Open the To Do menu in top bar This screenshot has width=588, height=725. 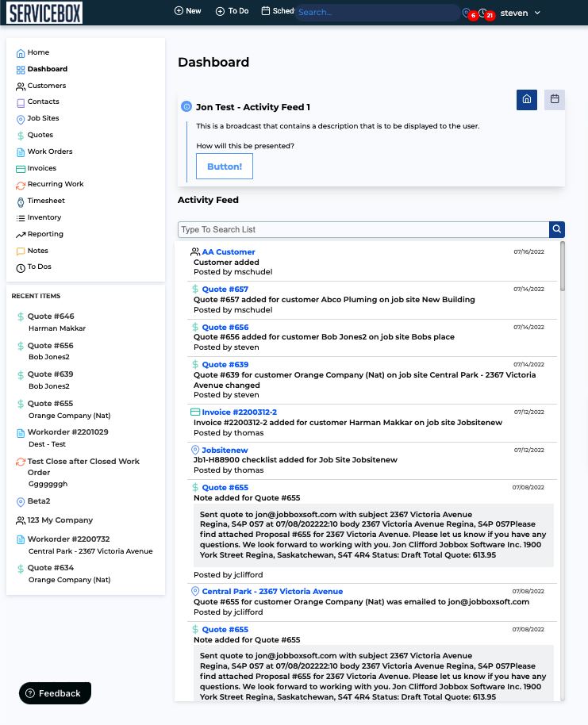coord(233,11)
